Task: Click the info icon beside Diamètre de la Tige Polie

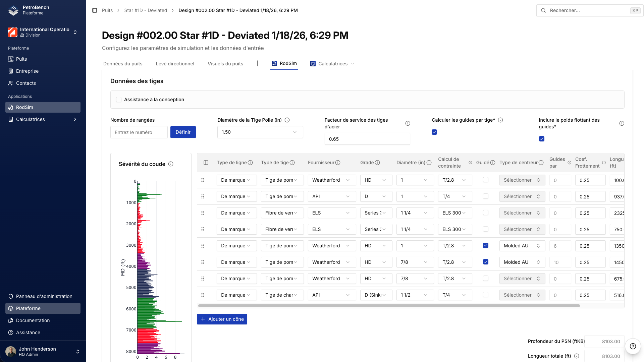Action: tap(287, 120)
